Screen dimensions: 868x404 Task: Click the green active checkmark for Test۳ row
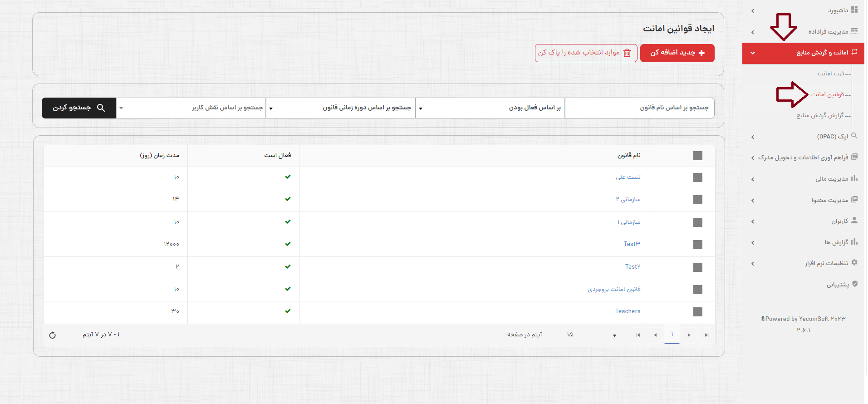coord(288,244)
